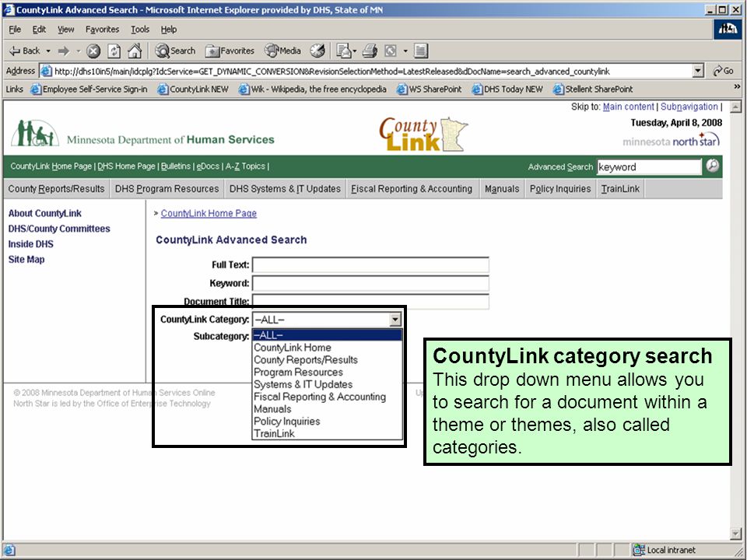
Task: Toggle the CountyLink Category dropdown arrow
Action: [x=395, y=320]
